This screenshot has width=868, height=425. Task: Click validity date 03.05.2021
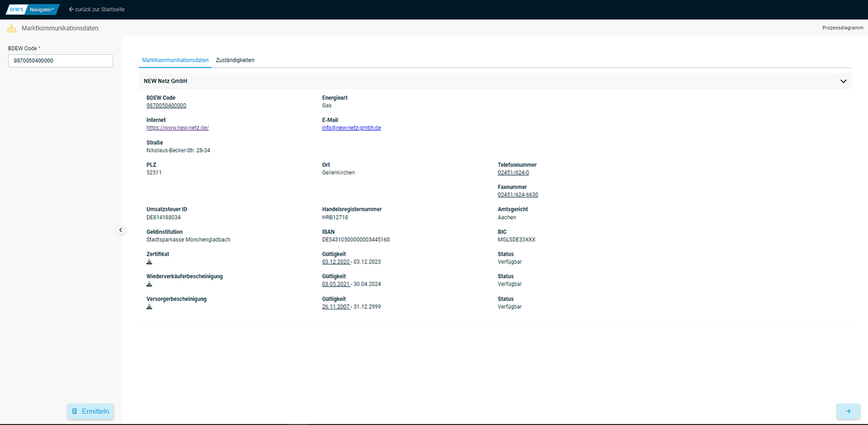coord(336,284)
